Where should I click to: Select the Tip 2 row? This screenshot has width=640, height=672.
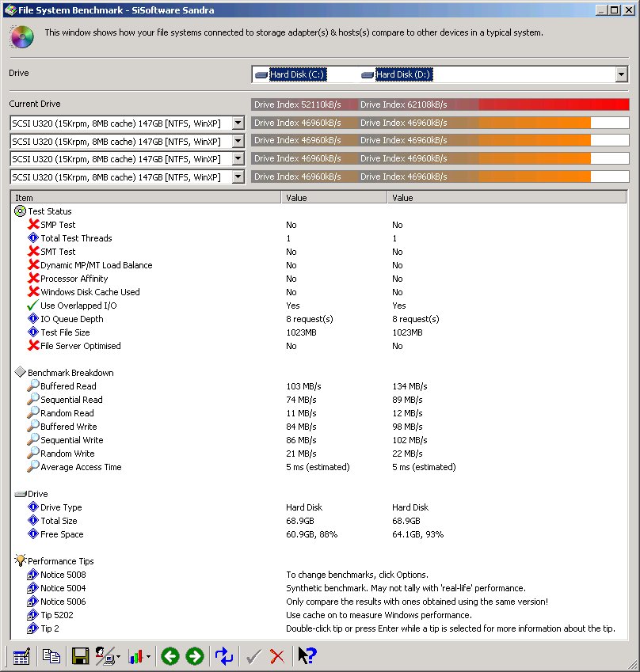point(318,628)
